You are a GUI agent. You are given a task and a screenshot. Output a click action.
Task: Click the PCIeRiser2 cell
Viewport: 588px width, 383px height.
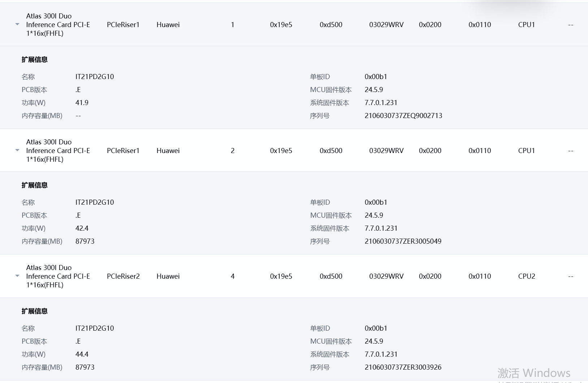tap(123, 276)
